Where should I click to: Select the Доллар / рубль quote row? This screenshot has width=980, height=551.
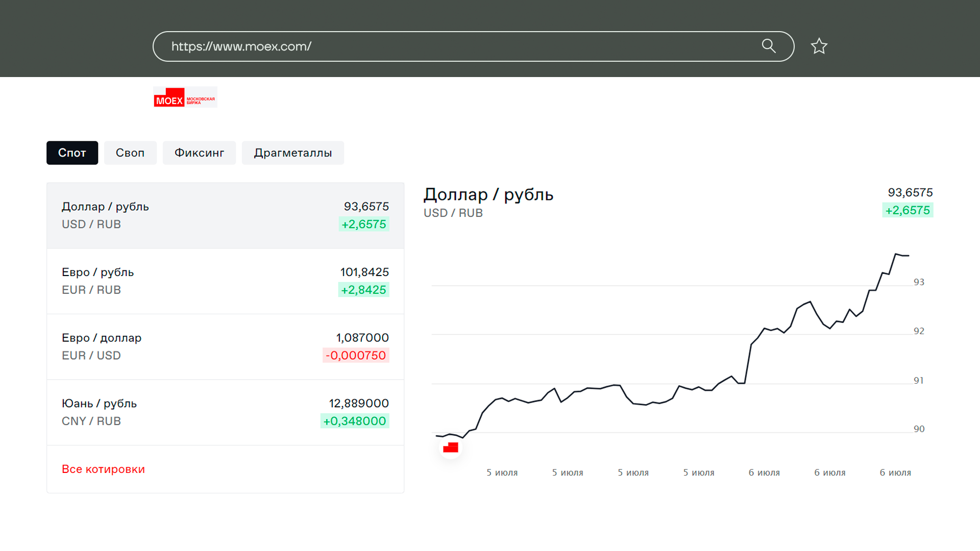[x=225, y=215]
